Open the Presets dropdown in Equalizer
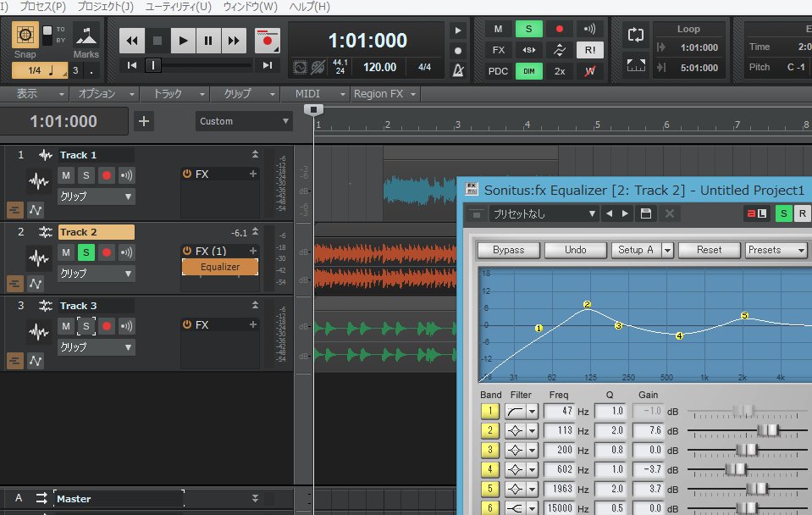Viewport: 812px width, 515px height. (x=776, y=250)
